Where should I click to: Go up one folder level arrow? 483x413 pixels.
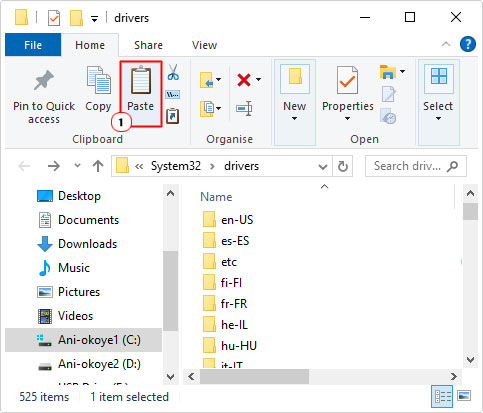pyautogui.click(x=98, y=166)
